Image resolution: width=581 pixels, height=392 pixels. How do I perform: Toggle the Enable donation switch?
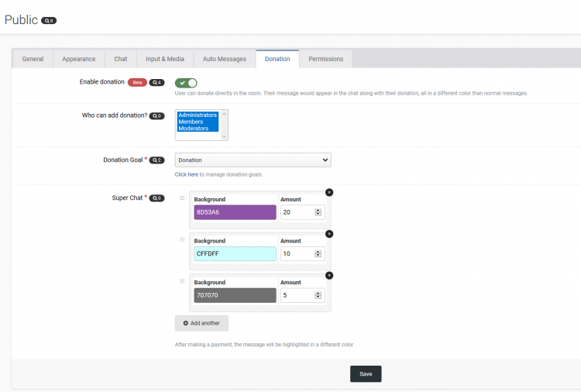coord(186,83)
